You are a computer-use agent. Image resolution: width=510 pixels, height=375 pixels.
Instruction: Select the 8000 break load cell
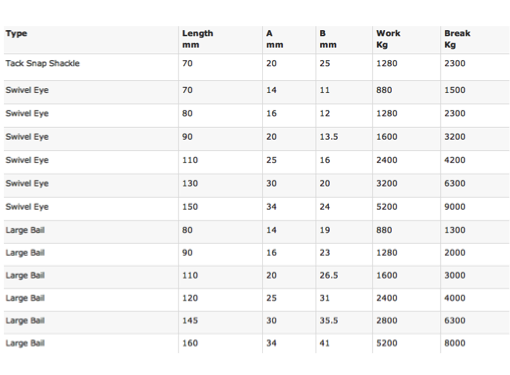(455, 343)
